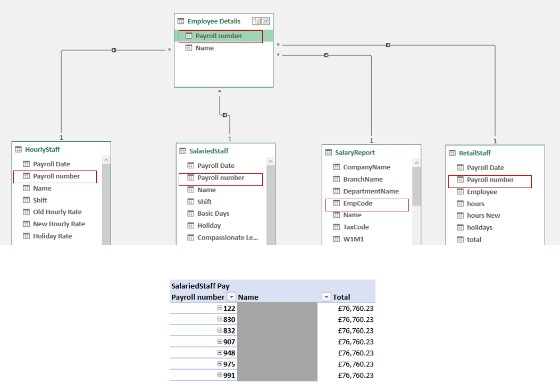Select Employee field in RetailStaff
This screenshot has height=392, width=560.
click(482, 192)
